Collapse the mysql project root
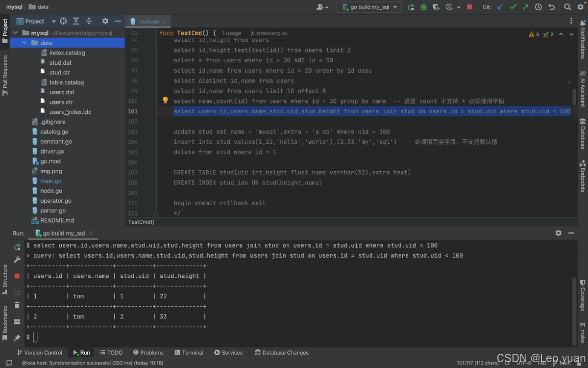 tap(15, 33)
